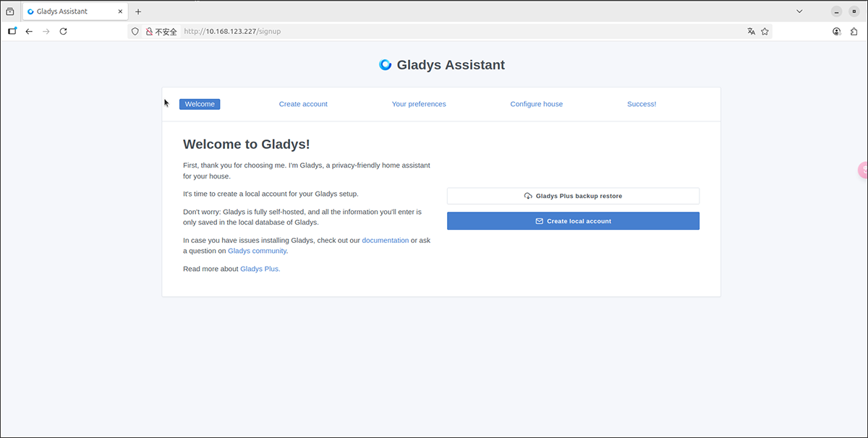Image resolution: width=868 pixels, height=438 pixels.
Task: Go to the Create account step
Action: click(303, 104)
